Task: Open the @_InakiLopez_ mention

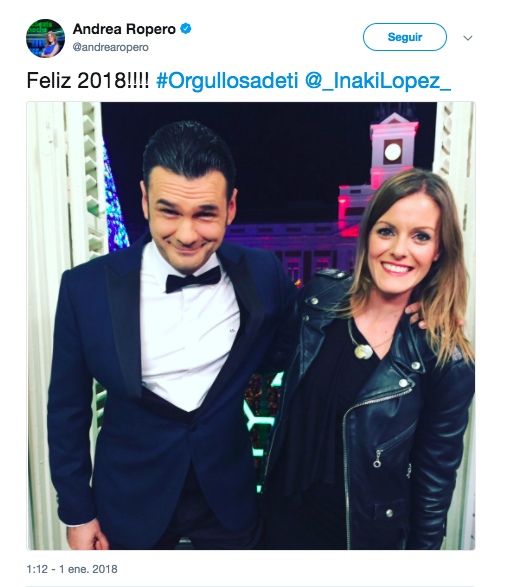Action: coord(378,80)
